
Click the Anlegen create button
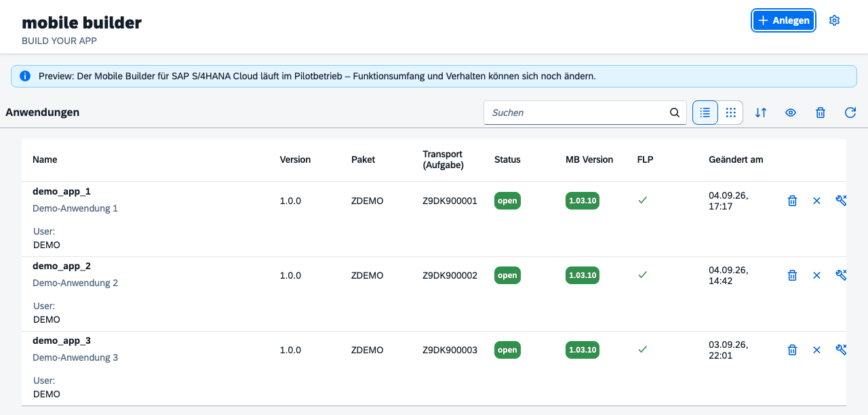point(784,20)
